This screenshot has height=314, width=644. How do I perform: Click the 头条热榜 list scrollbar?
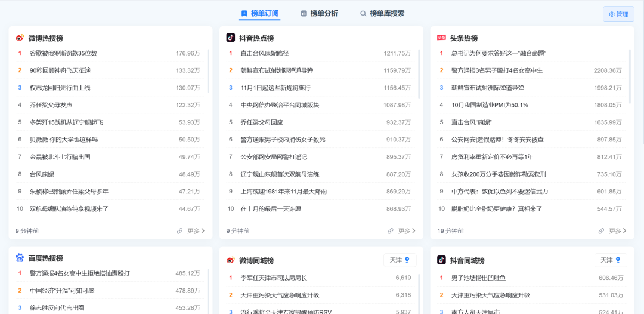click(630, 76)
